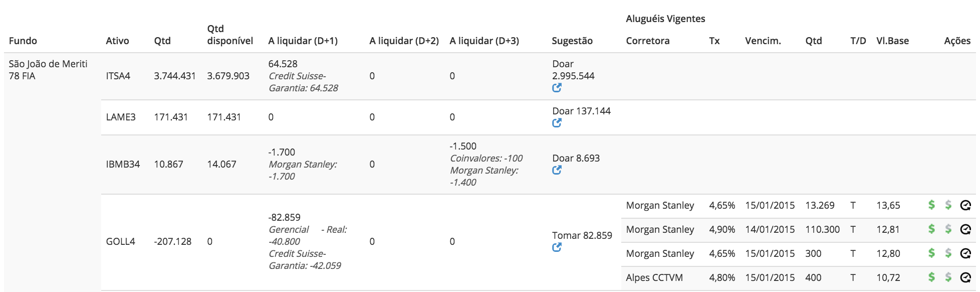Click the half-gray dollar icon in the 12,80 row
The image size is (980, 292).
coord(948,253)
